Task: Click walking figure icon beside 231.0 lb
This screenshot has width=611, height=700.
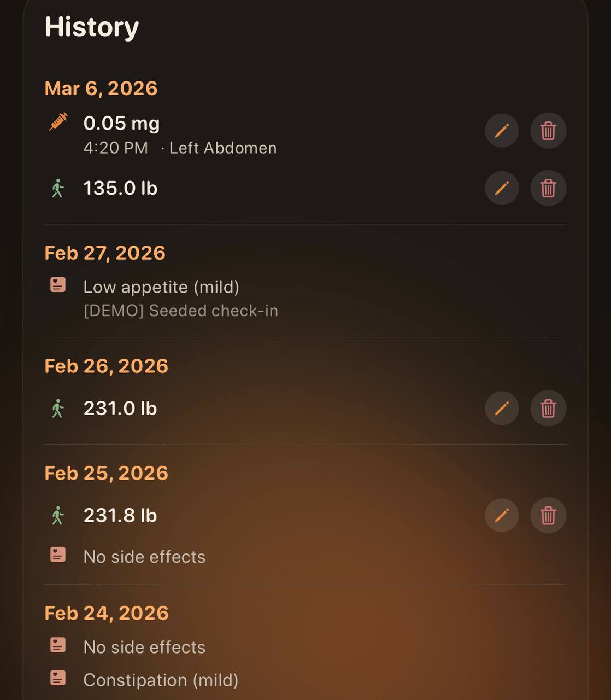Action: pyautogui.click(x=57, y=408)
